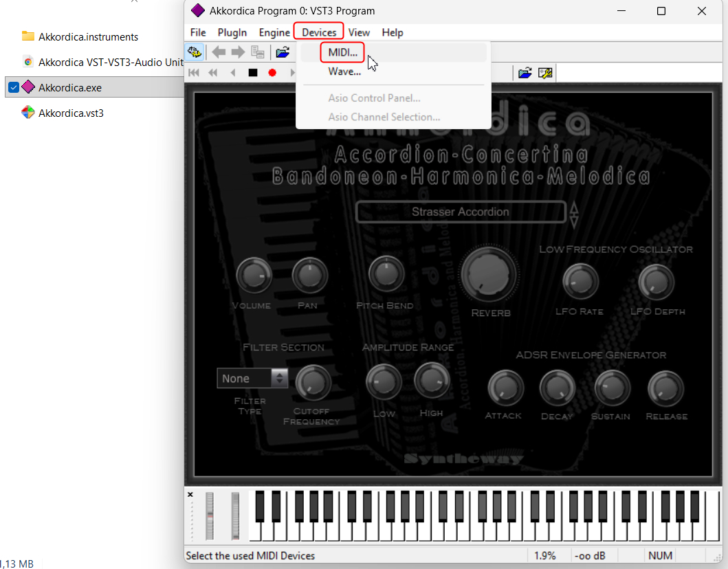Select the Akkordica.exe file
728x569 pixels.
(x=70, y=88)
